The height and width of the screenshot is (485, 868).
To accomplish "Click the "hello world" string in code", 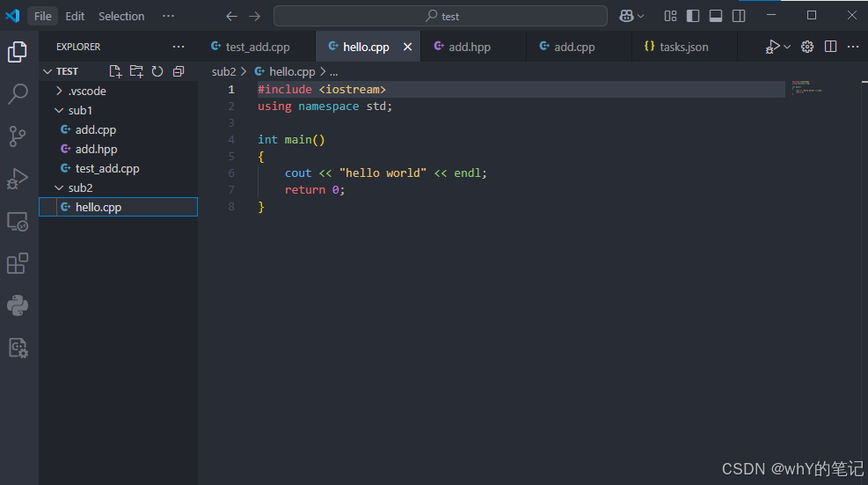I will [383, 173].
